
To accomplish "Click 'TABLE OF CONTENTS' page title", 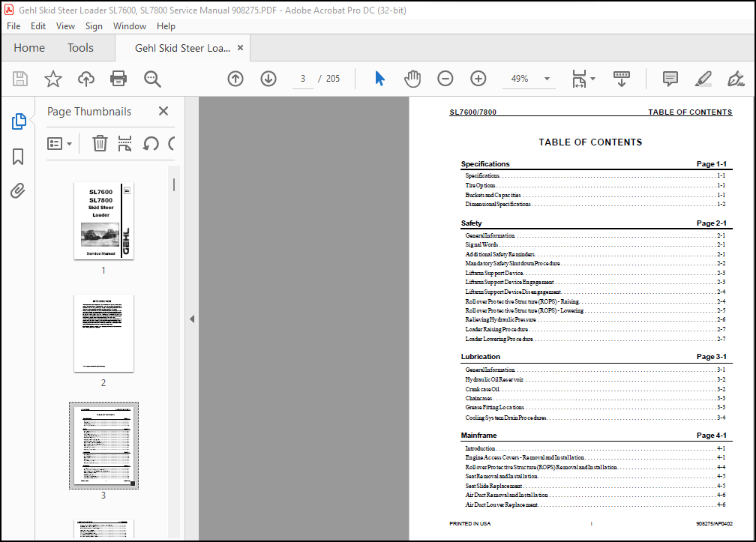I will pyautogui.click(x=590, y=142).
